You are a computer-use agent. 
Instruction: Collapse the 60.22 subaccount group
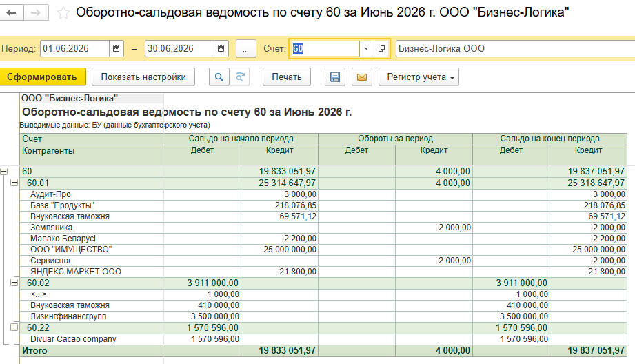(14, 327)
